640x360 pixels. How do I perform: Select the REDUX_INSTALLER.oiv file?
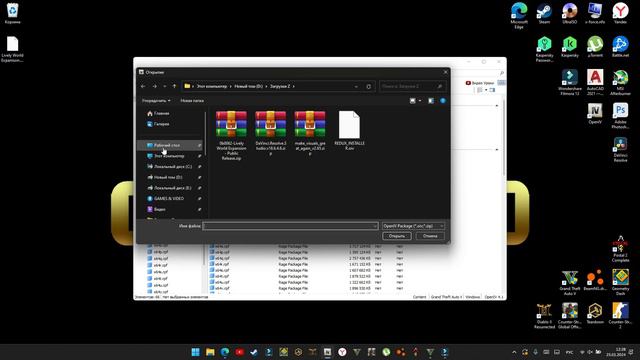(349, 130)
